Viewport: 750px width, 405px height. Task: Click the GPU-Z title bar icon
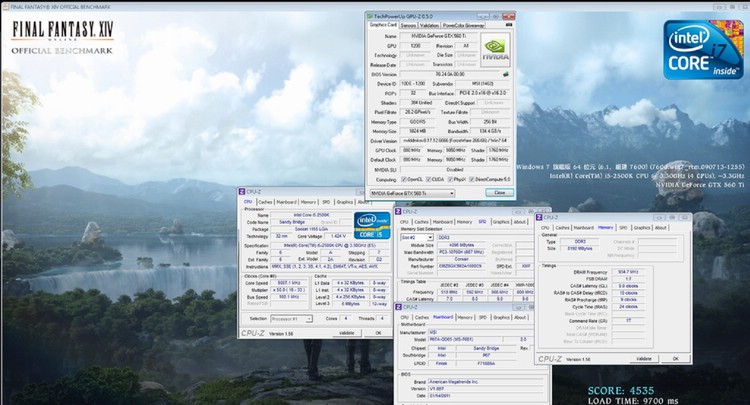click(x=370, y=16)
